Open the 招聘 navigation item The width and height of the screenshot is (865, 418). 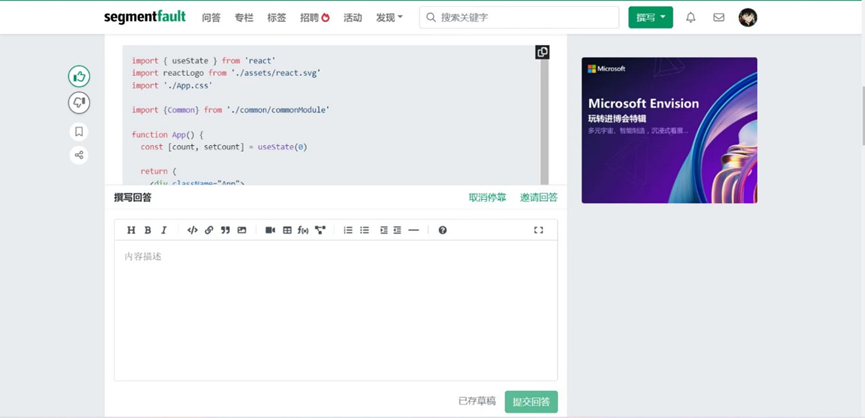click(x=314, y=18)
